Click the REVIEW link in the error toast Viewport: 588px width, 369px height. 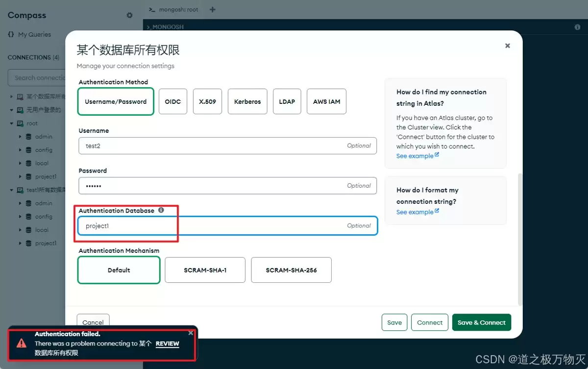(x=168, y=344)
